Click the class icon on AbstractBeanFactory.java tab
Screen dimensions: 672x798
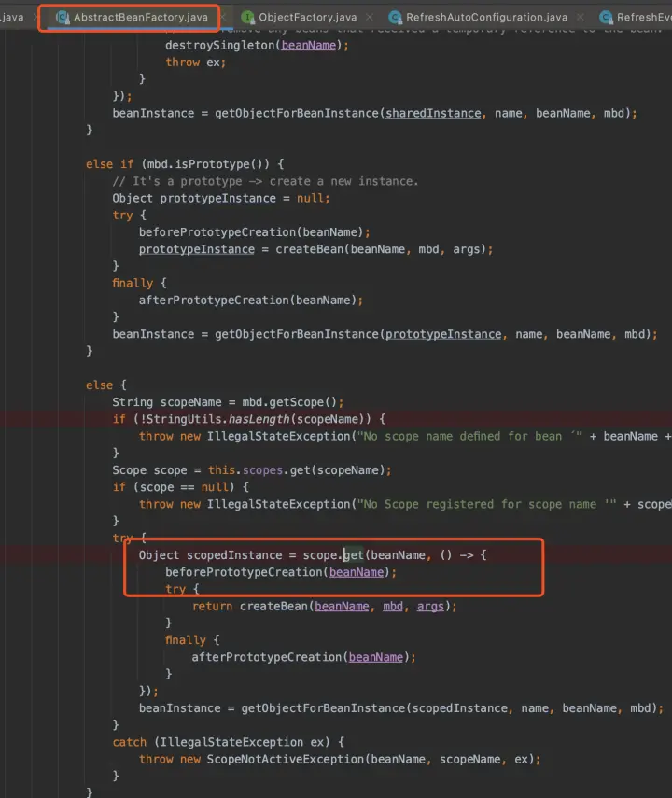point(63,18)
